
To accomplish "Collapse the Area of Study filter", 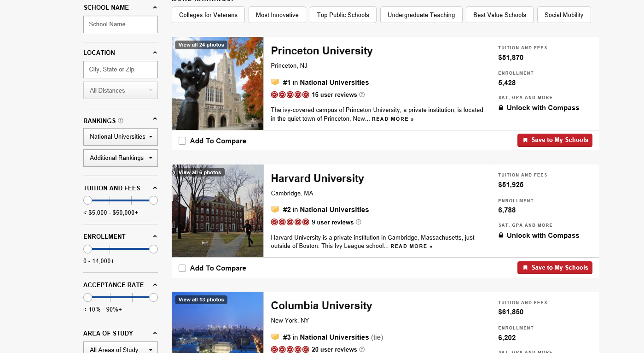I will click(x=155, y=333).
